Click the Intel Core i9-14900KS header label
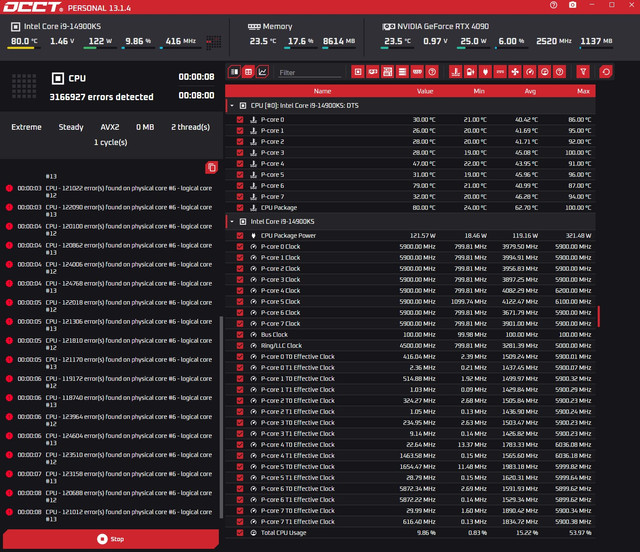640x552 pixels. click(x=62, y=27)
